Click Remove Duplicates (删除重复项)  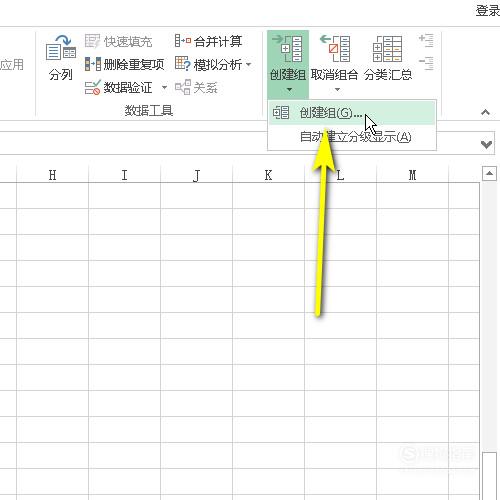pyautogui.click(x=124, y=64)
